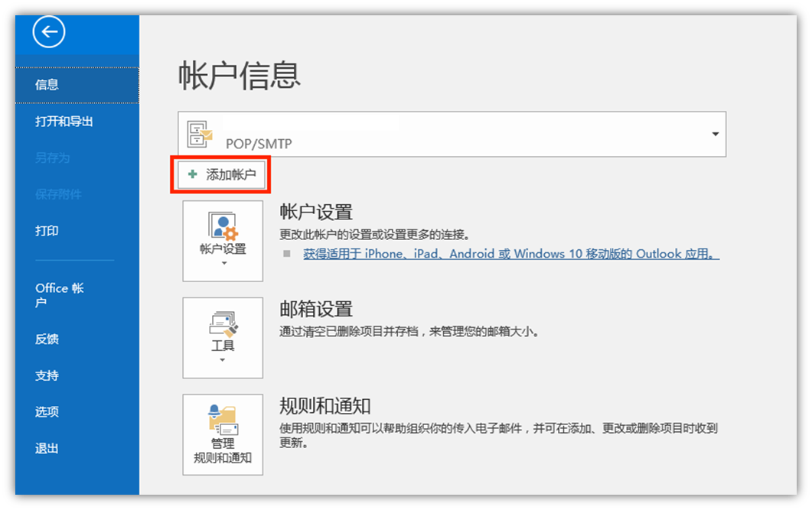Click the greyed-out 另存为 entry
Viewport: 812px width, 510px height.
(52, 158)
